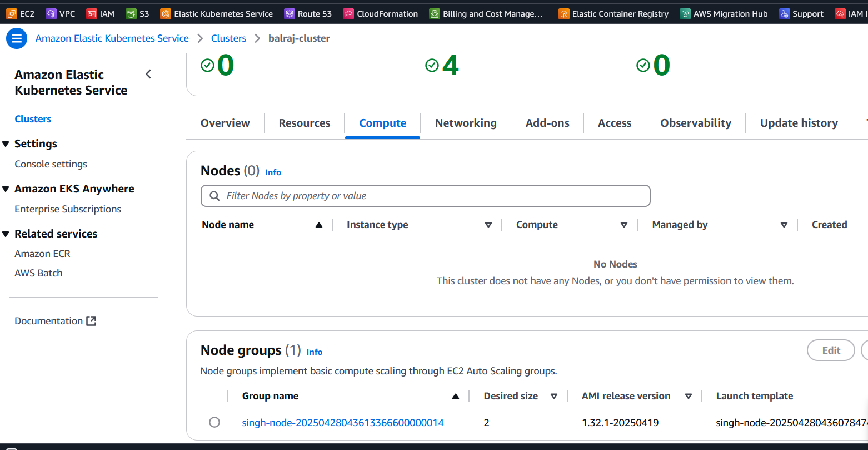The width and height of the screenshot is (868, 450).
Task: Collapse the EKS side navigation panel
Action: click(x=148, y=74)
